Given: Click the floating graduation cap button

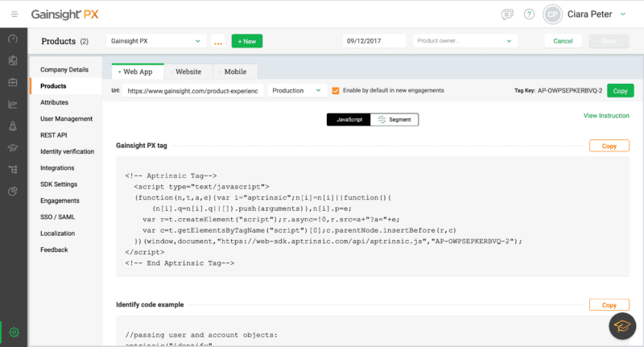Looking at the screenshot, I should point(621,325).
